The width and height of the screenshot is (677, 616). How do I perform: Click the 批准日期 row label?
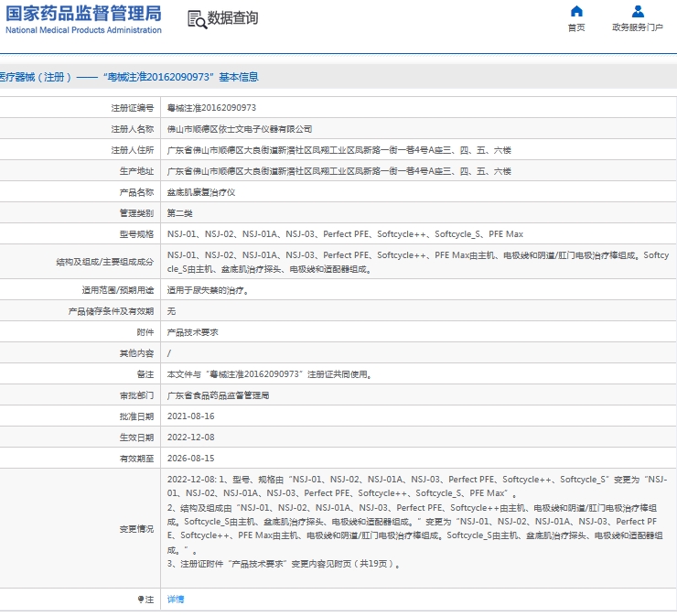point(136,416)
